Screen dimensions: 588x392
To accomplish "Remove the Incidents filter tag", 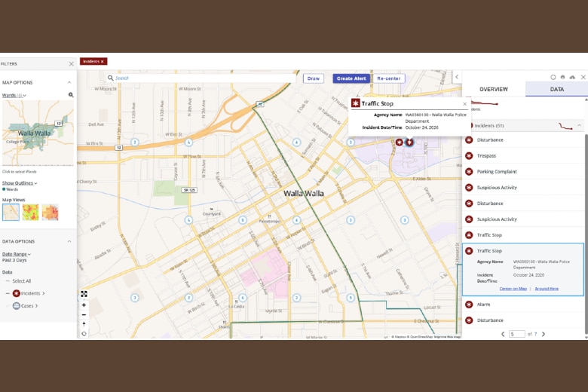I will (x=102, y=62).
